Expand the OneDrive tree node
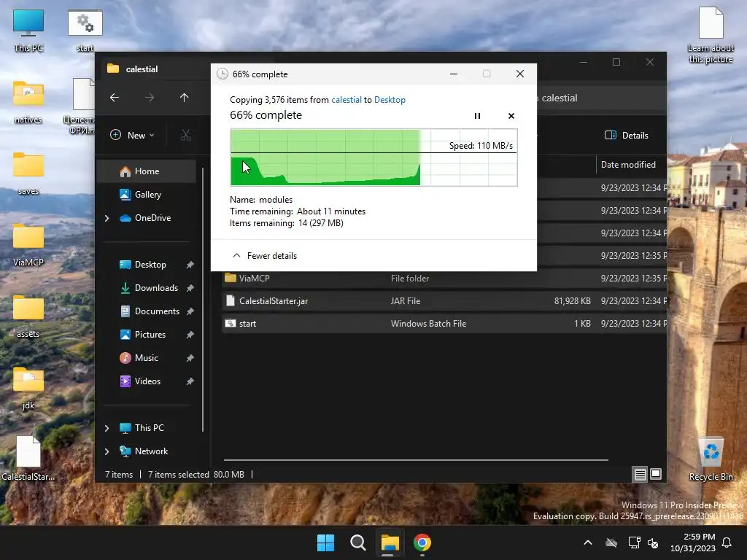Image resolution: width=747 pixels, height=560 pixels. 107,218
